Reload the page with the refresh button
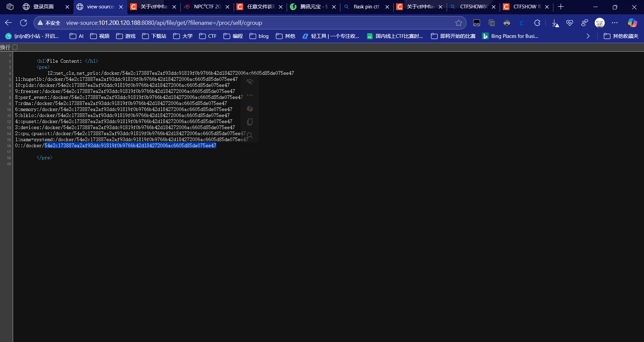Viewport: 644px width, 342px height. tap(23, 23)
